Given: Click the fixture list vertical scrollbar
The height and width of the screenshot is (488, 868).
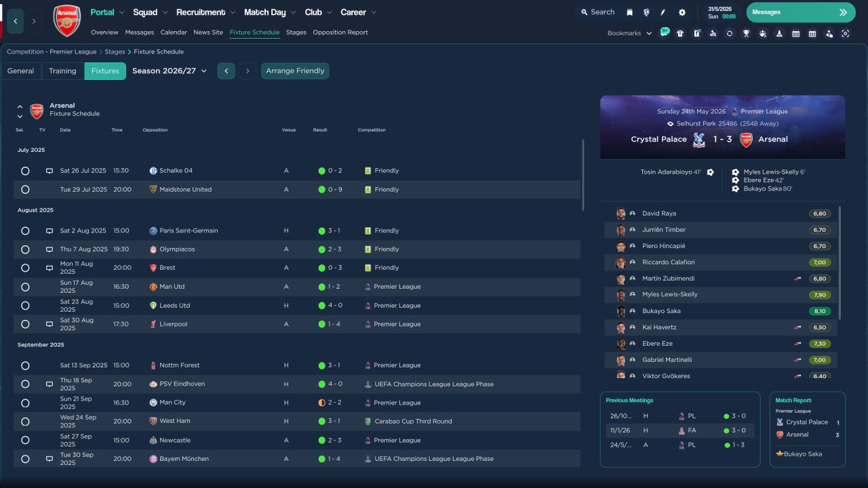Looking at the screenshot, I should 583,175.
